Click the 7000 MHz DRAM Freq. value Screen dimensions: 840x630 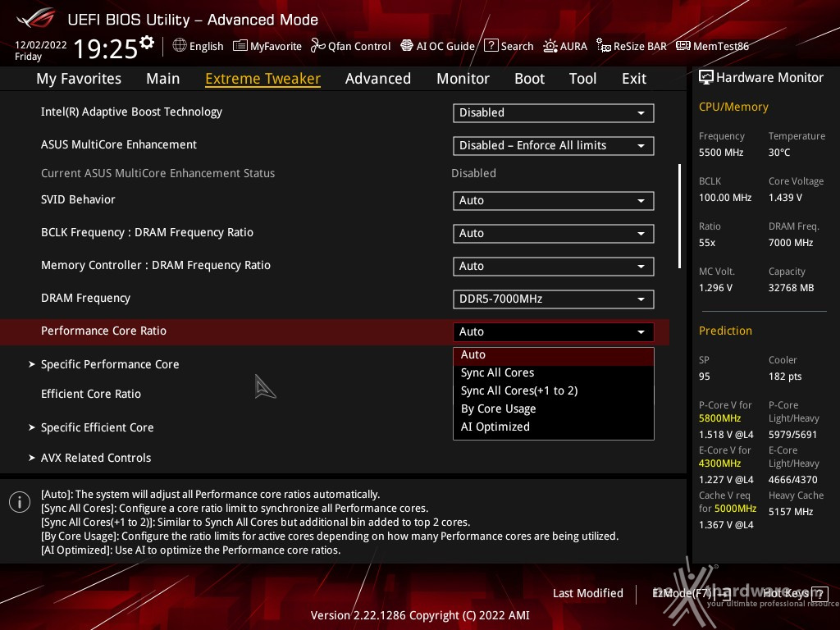click(x=791, y=243)
